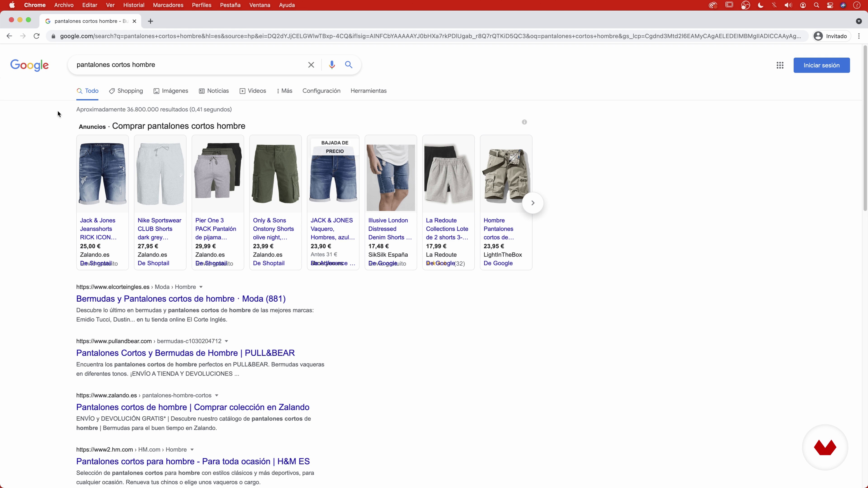Open Bermudas y Pantalones cortos El Corte Inglés result

(x=181, y=299)
